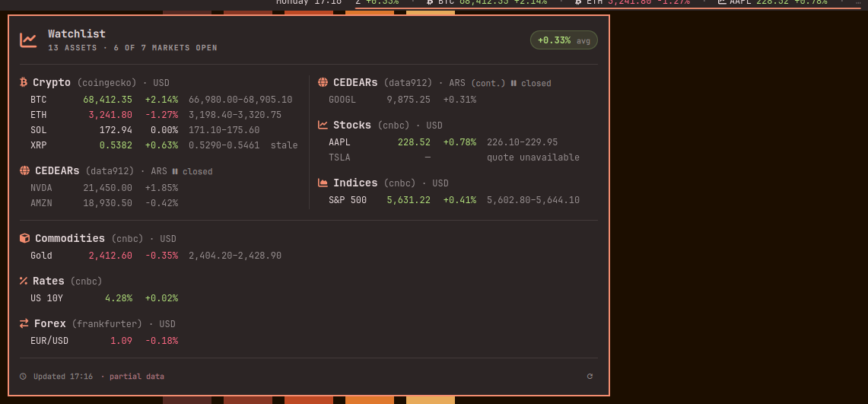Click the Gold row name
The width and height of the screenshot is (868, 404).
pos(42,255)
